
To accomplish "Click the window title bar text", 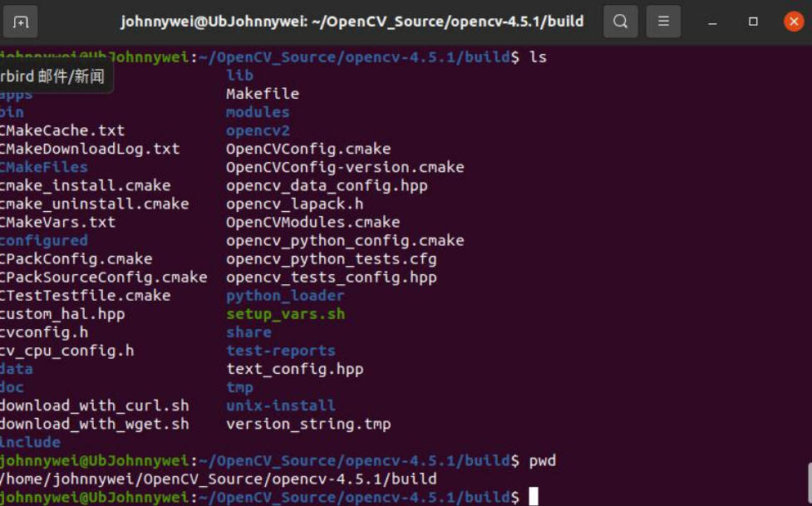I will click(x=352, y=22).
